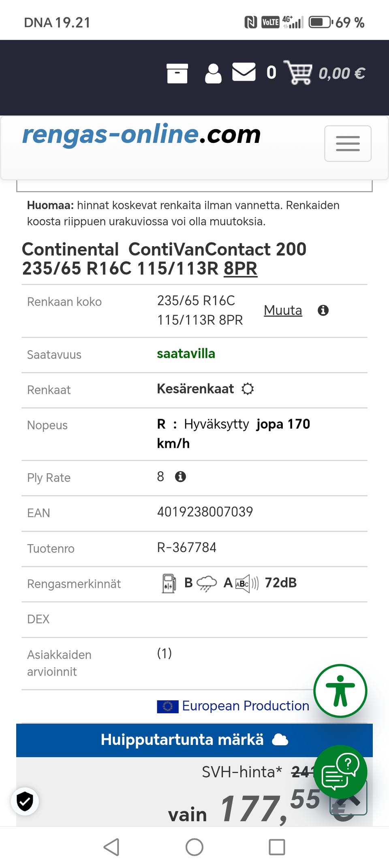Image resolution: width=389 pixels, height=868 pixels.
Task: Open the orders archive box icon
Action: (x=177, y=73)
